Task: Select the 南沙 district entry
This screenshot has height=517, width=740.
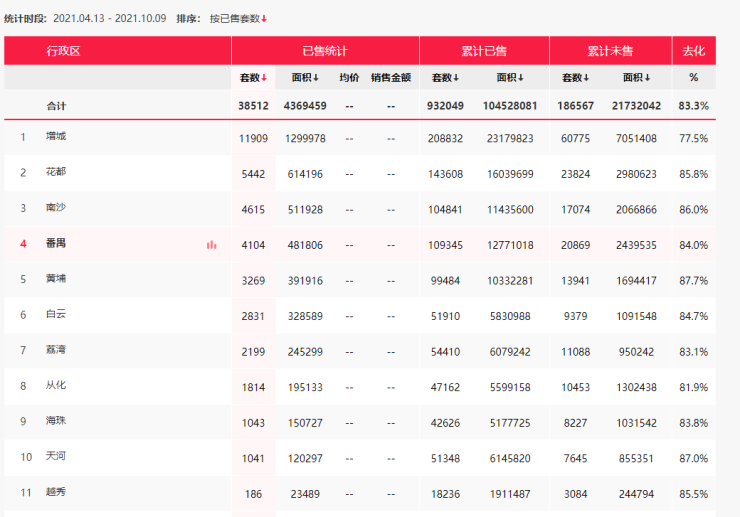Action: point(56,208)
